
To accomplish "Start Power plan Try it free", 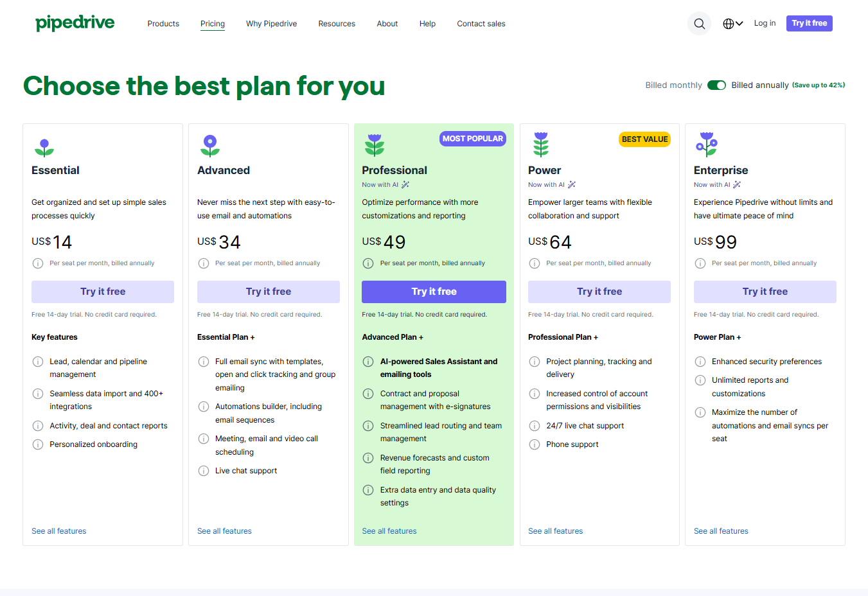I will (x=599, y=292).
